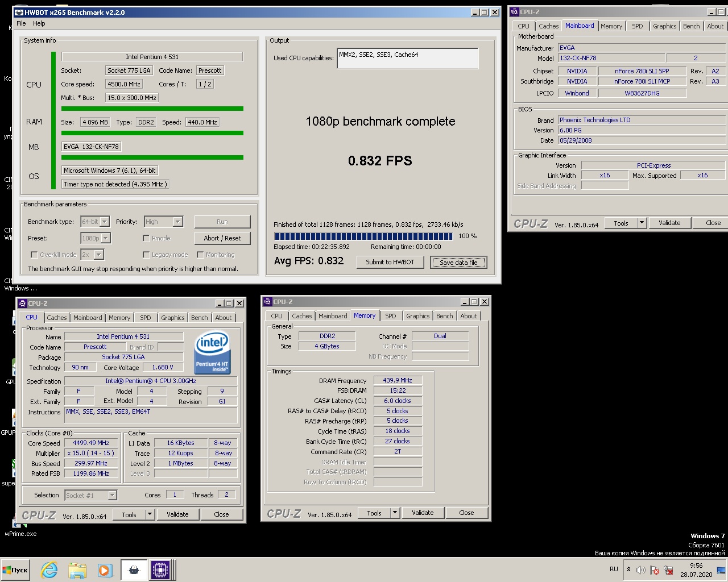Click CPU-Z CPU window title icon
Image resolution: width=728 pixels, height=582 pixels.
click(23, 304)
